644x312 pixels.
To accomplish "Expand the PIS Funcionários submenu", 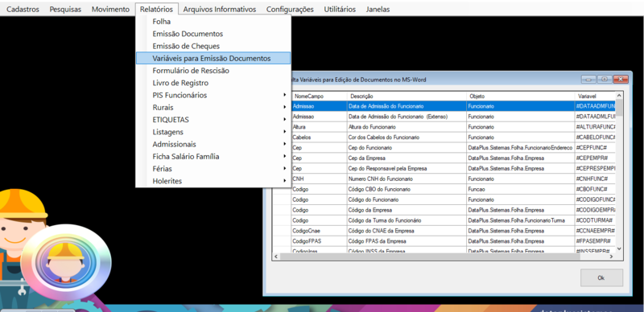I will [x=213, y=95].
